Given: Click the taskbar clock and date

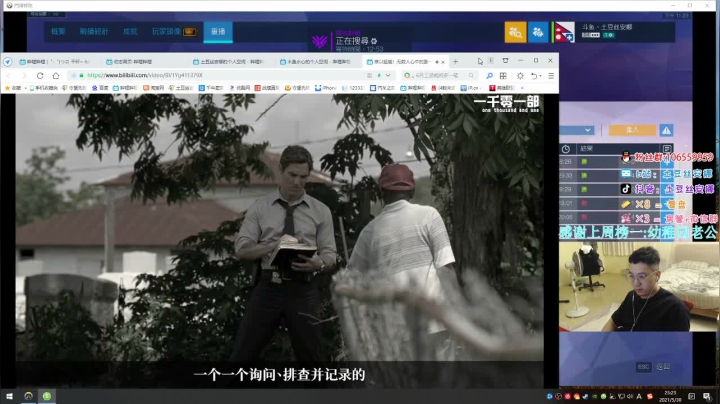Looking at the screenshot, I should click(670, 397).
